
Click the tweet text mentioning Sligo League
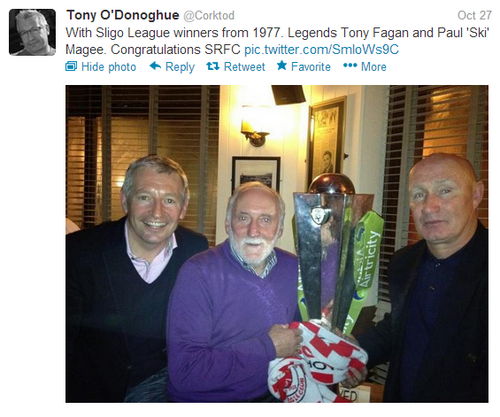pyautogui.click(x=277, y=41)
